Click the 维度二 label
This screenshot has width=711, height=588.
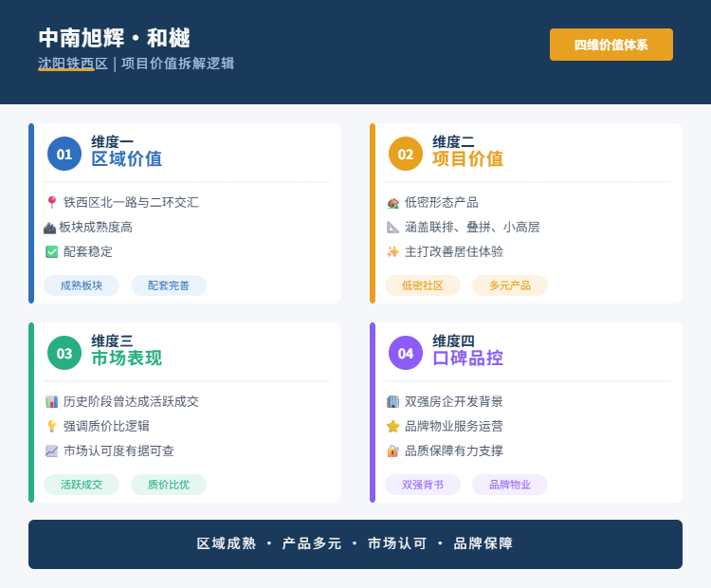coord(453,142)
